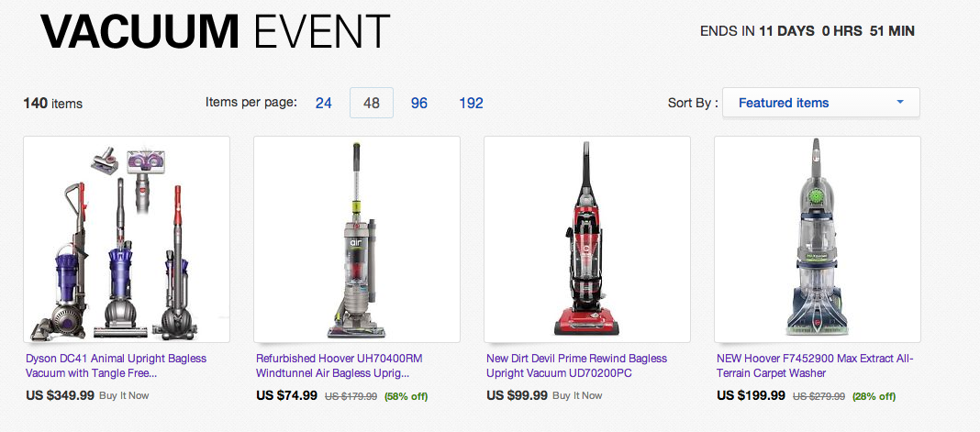980x432 pixels.
Task: Open the Sort By Featured items dropdown
Action: pos(820,103)
